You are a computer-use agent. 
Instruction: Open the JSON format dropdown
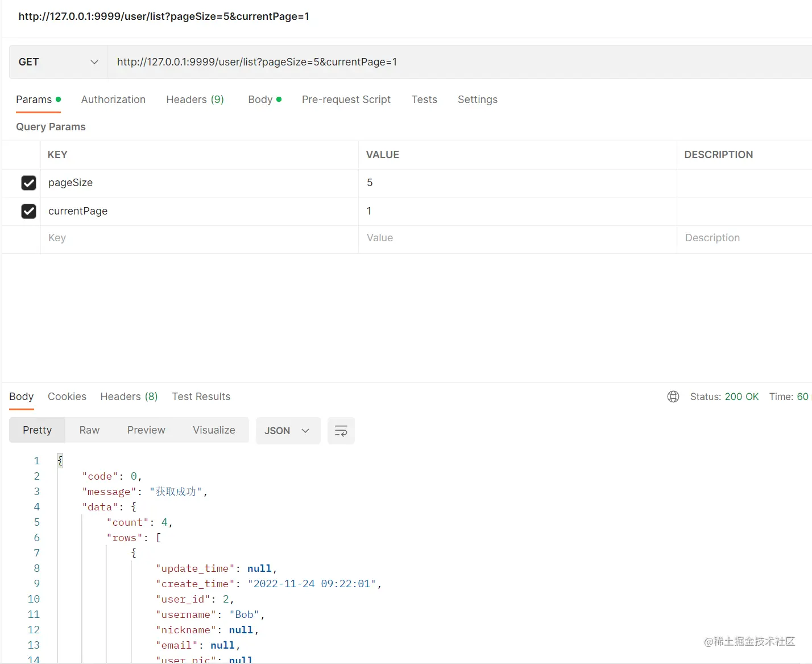coord(288,431)
